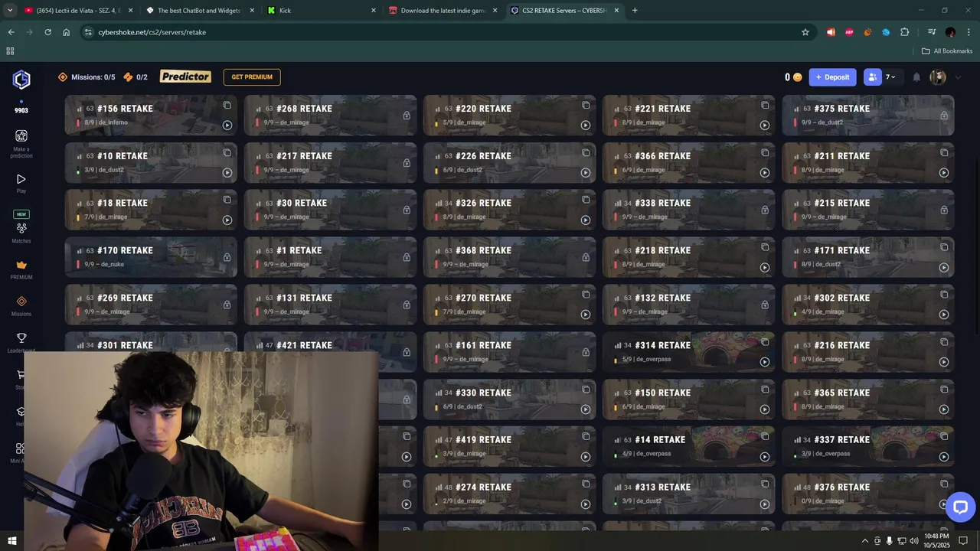
Task: Open Missions 0/5 counter
Action: click(87, 77)
